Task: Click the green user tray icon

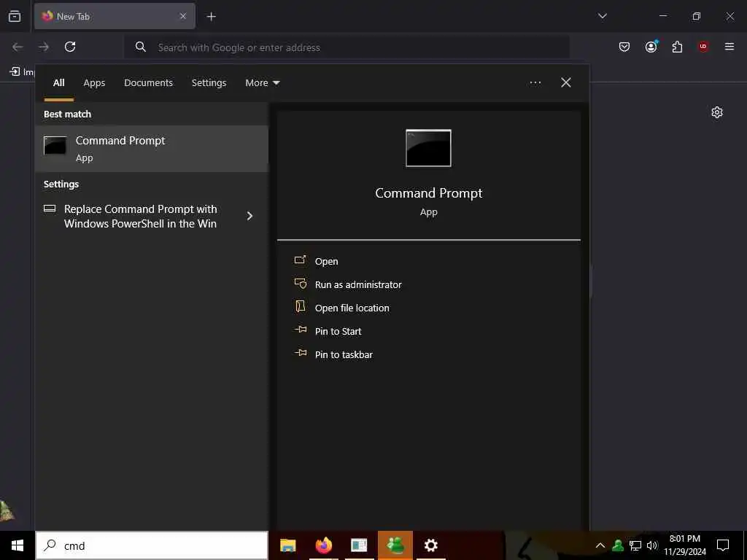Action: [x=618, y=545]
